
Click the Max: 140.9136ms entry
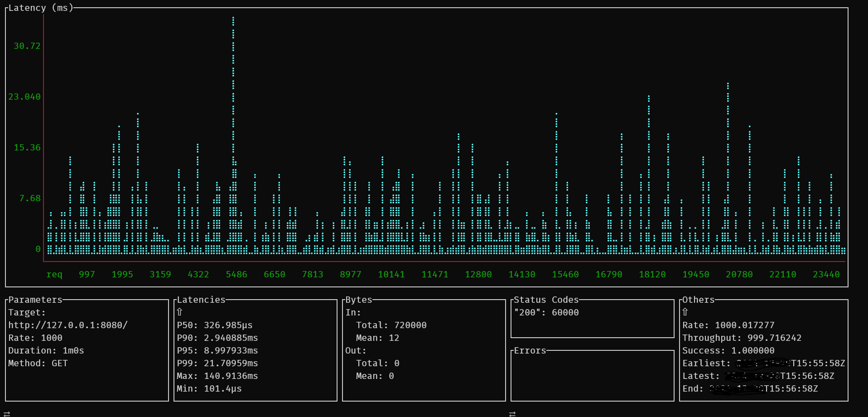pyautogui.click(x=217, y=376)
